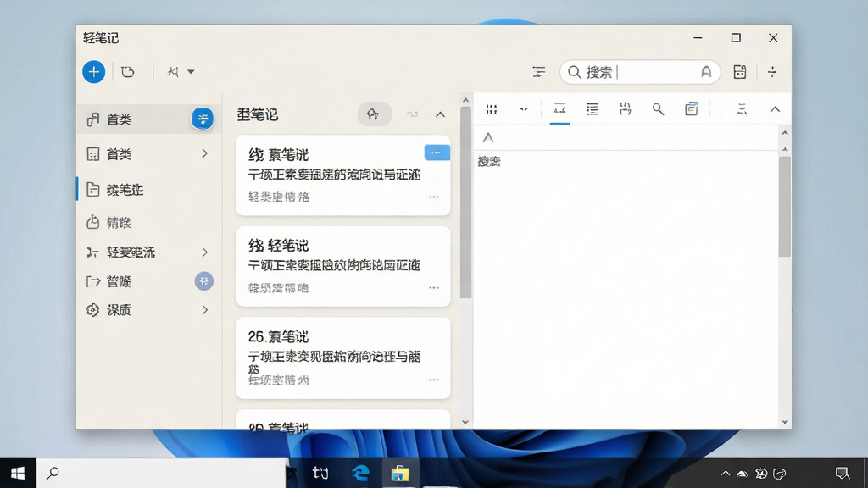
Task: Click the magnifier icon inside the search box
Action: pos(574,72)
